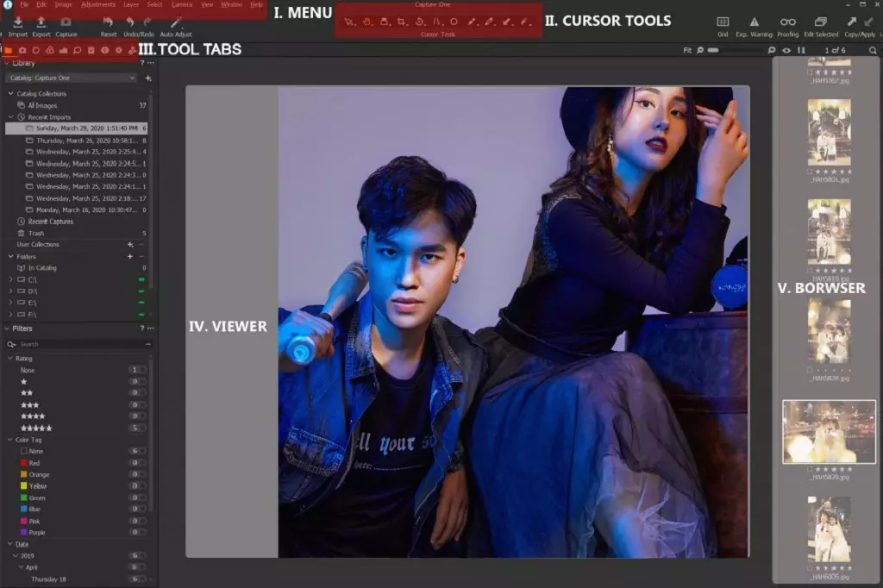Expand the D:\ drive folder

pyautogui.click(x=10, y=291)
